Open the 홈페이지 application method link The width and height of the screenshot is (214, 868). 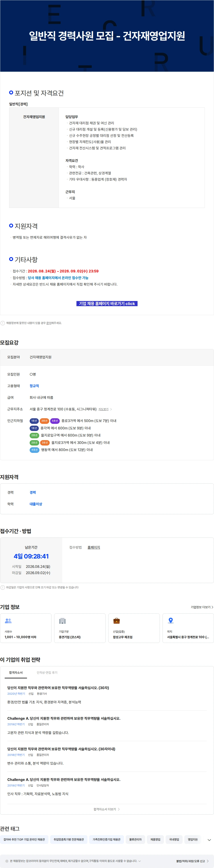click(94, 547)
